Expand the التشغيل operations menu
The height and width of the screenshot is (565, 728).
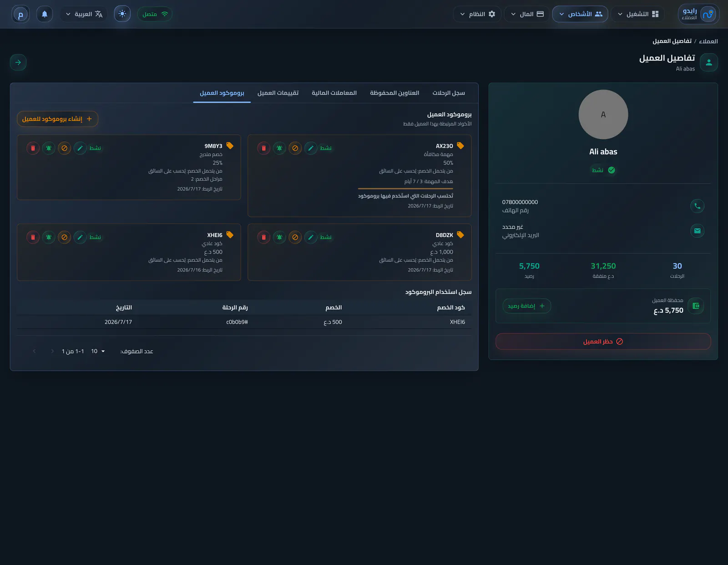[x=638, y=14]
